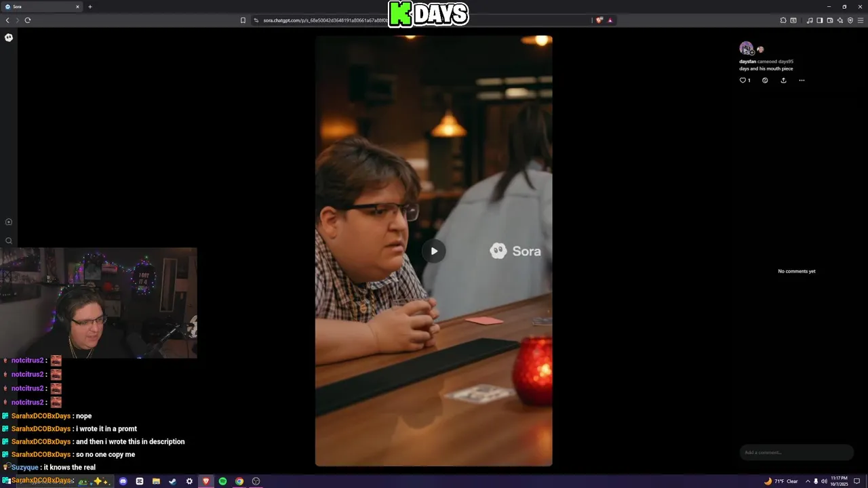868x488 pixels.
Task: Open the page info icon beside URL
Action: point(256,20)
